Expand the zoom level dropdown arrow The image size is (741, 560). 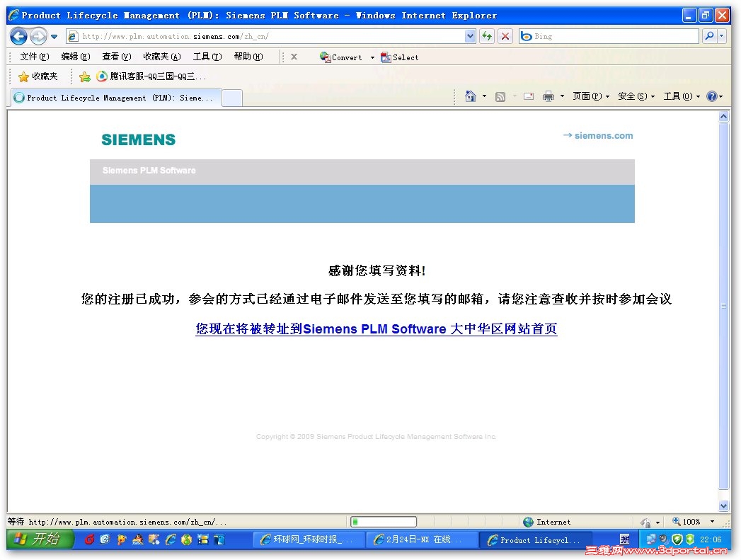pos(712,522)
